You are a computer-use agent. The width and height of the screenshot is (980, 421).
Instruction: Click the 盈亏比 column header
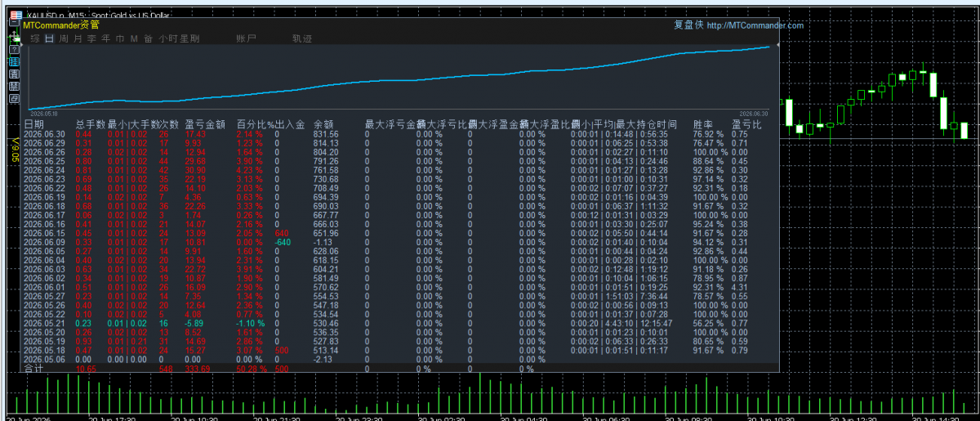(x=746, y=125)
